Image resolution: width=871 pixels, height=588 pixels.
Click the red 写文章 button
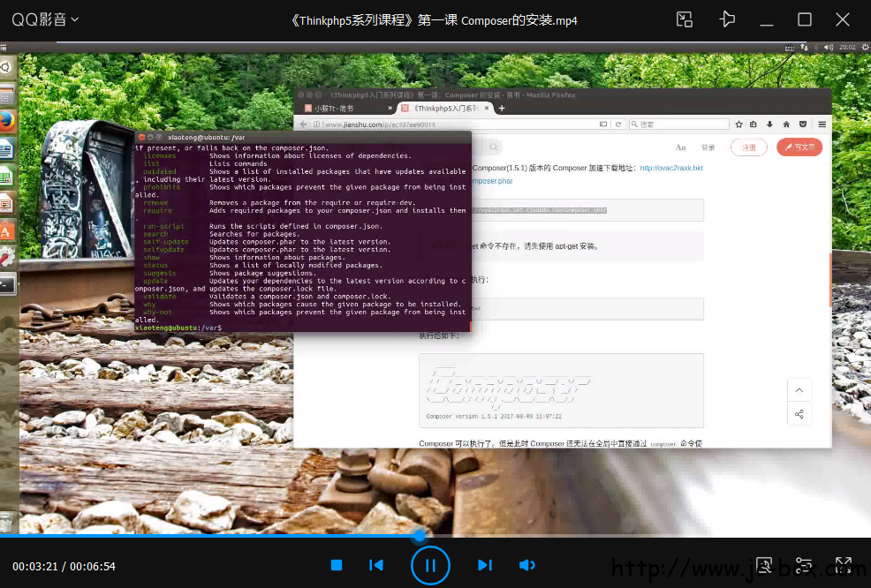(x=799, y=147)
